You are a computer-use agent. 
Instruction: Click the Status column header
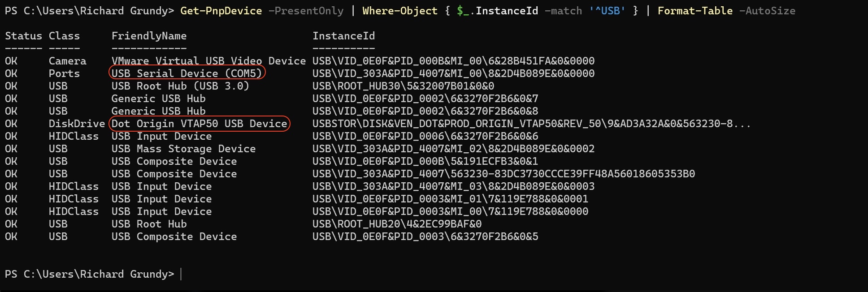(x=23, y=36)
